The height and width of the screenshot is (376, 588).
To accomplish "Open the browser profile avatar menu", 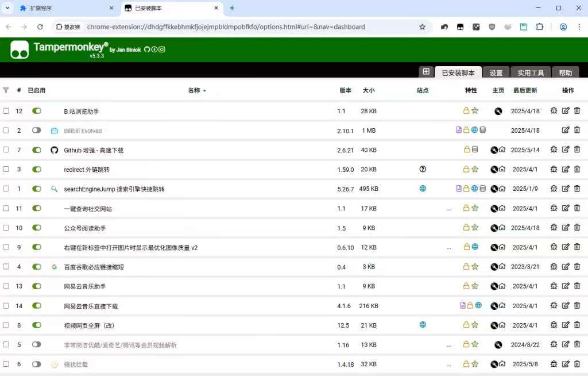I will 564,26.
